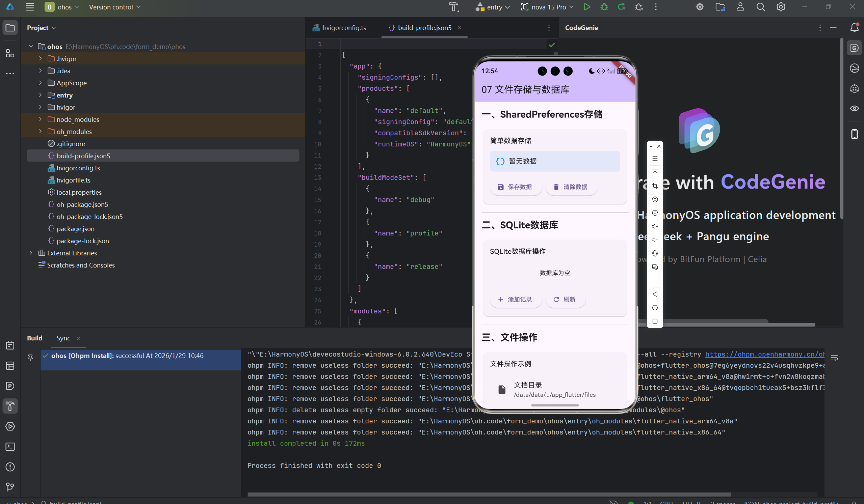Image resolution: width=864 pixels, height=504 pixels.
Task: Select the Sync tab in Build panel
Action: coord(63,338)
